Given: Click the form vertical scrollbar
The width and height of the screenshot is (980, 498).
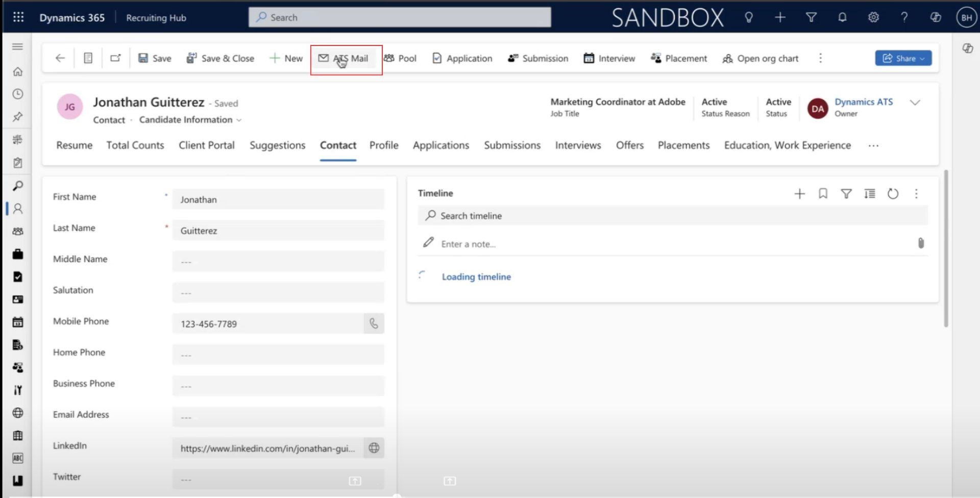Looking at the screenshot, I should [946, 249].
